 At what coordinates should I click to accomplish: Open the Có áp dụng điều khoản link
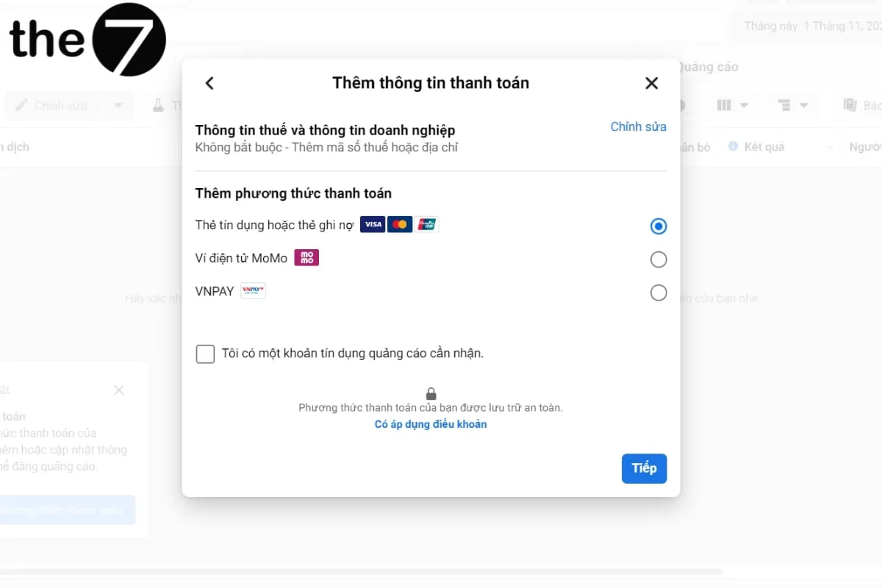click(x=431, y=424)
